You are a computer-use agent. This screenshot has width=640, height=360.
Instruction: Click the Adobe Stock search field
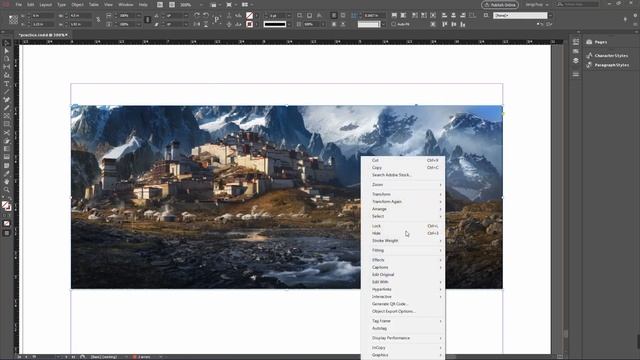[x=578, y=4]
